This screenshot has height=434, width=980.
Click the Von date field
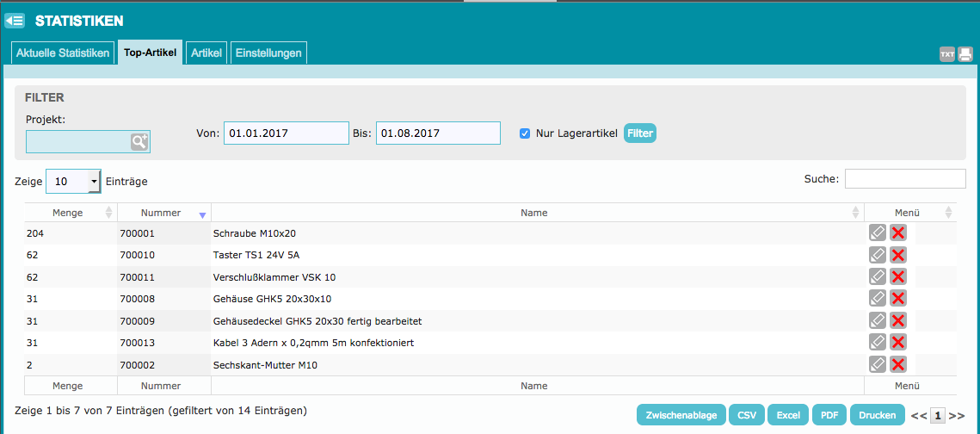(x=287, y=133)
